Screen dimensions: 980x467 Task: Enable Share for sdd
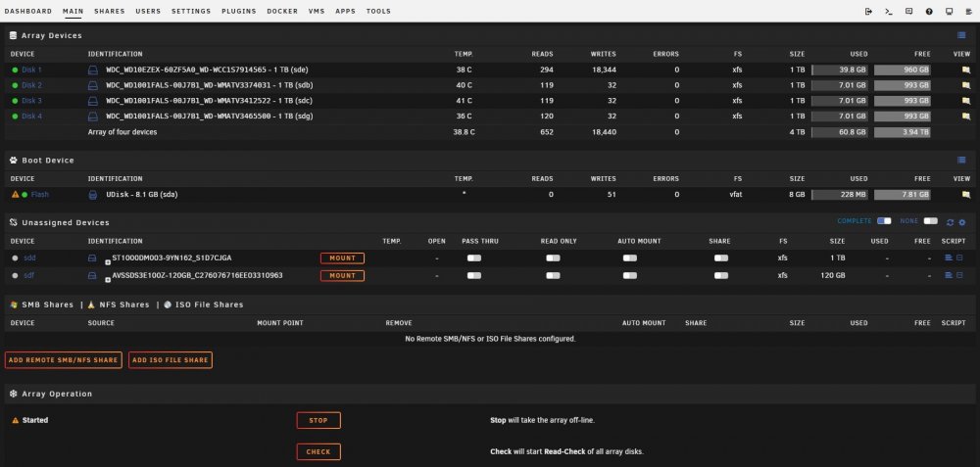(721, 257)
